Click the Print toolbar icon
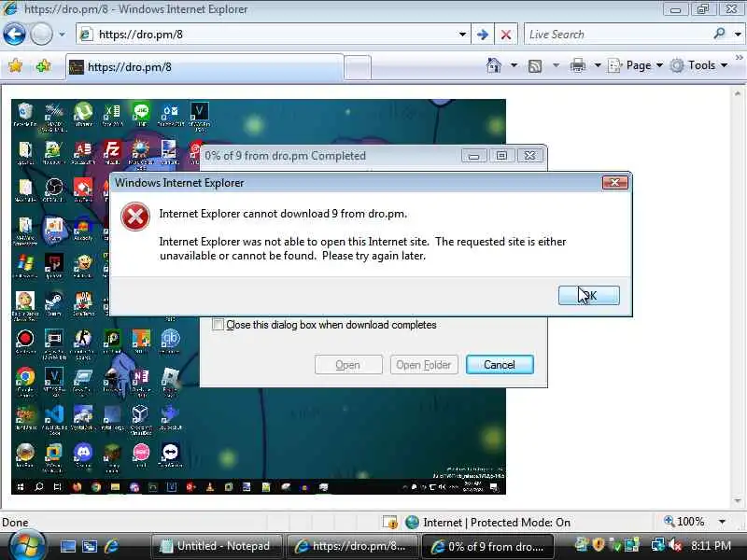Viewport: 747px width, 560px height. coord(577,65)
